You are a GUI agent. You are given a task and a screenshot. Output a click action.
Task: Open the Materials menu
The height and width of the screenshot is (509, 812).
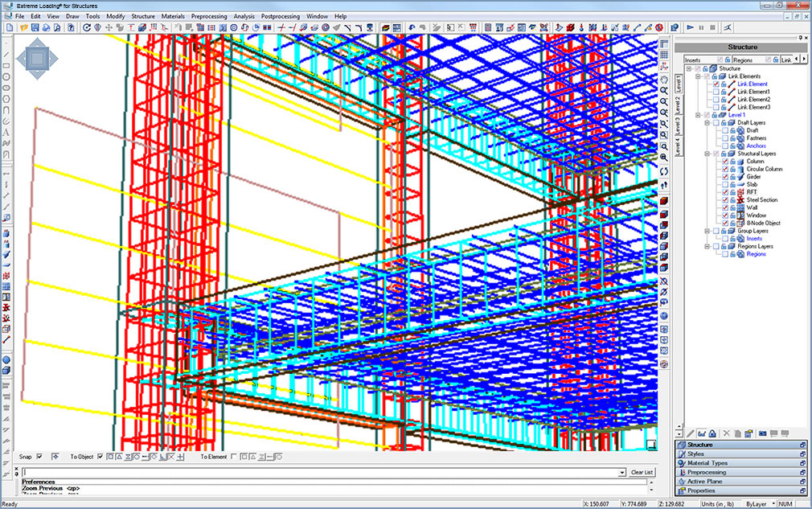(173, 17)
